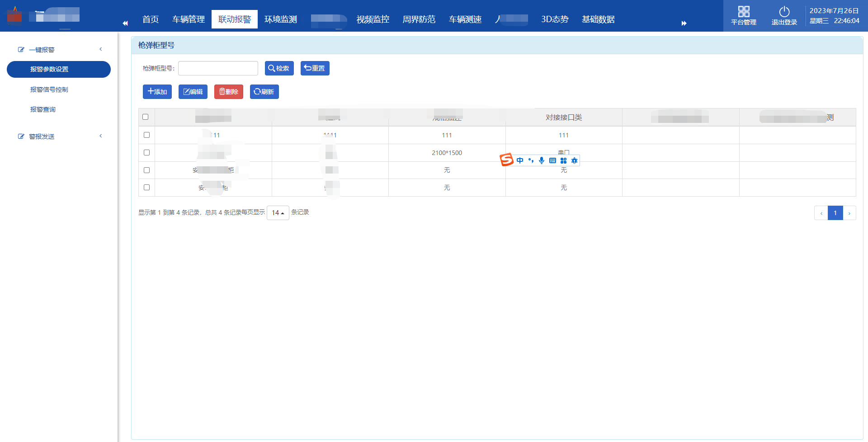Image resolution: width=868 pixels, height=442 pixels.
Task: Focus the 枪弹柜型号 search input field
Action: (x=218, y=68)
